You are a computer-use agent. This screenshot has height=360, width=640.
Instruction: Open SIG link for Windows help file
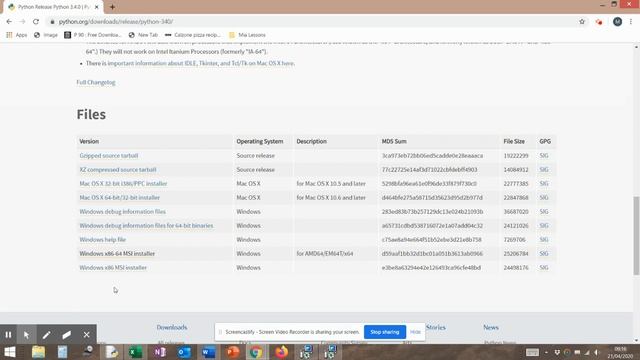[544, 240]
